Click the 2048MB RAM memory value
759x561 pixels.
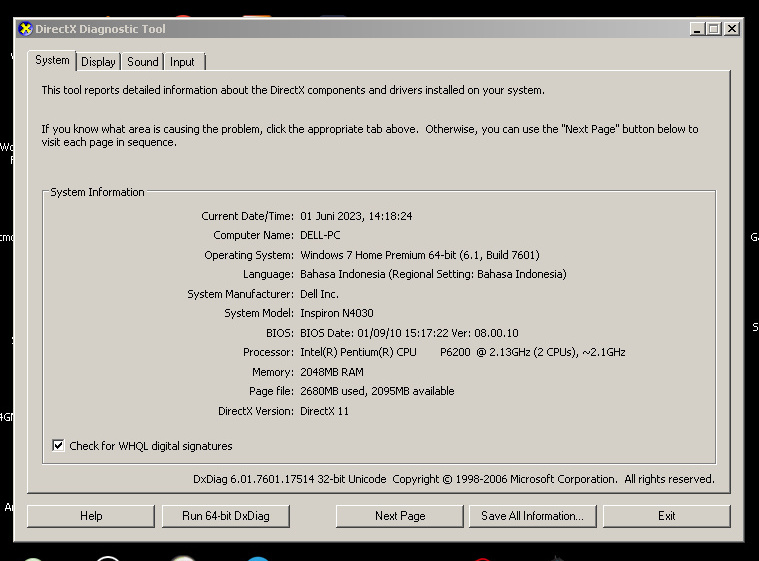[332, 372]
